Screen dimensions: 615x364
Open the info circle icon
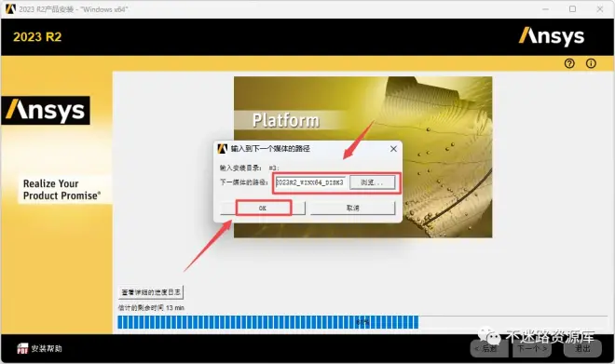point(591,63)
